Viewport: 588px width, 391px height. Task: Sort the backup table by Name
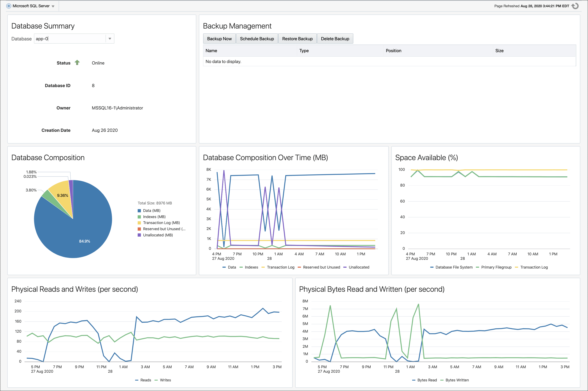(211, 51)
